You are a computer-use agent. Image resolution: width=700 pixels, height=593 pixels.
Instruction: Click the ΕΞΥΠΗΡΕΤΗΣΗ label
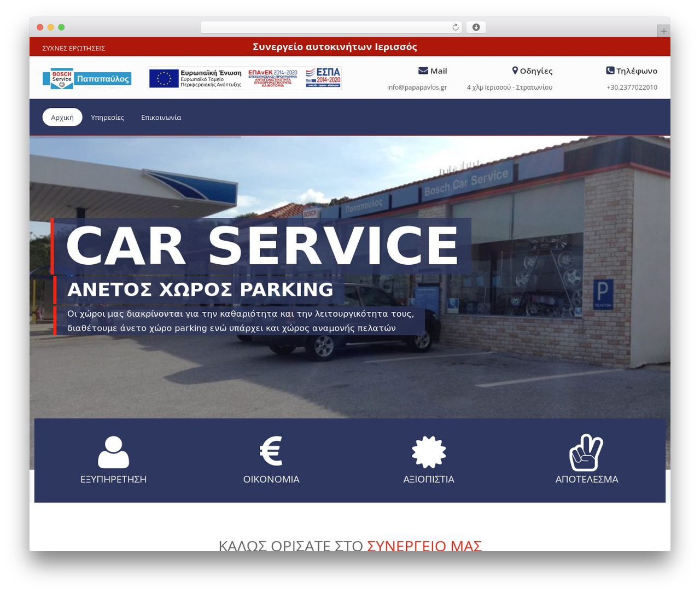113,479
